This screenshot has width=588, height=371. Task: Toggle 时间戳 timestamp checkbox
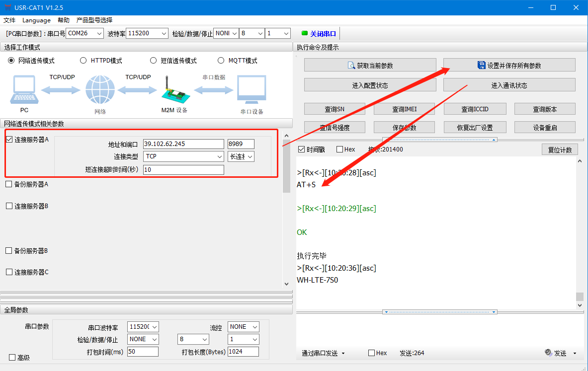[x=302, y=149]
